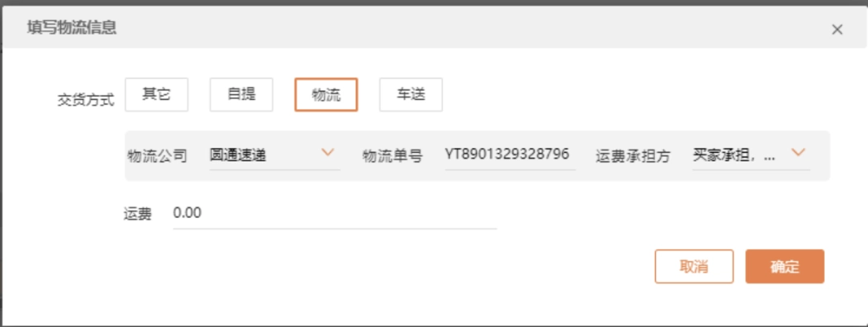Open the 买家承担 freight payer dropdown
868x327 pixels.
751,155
